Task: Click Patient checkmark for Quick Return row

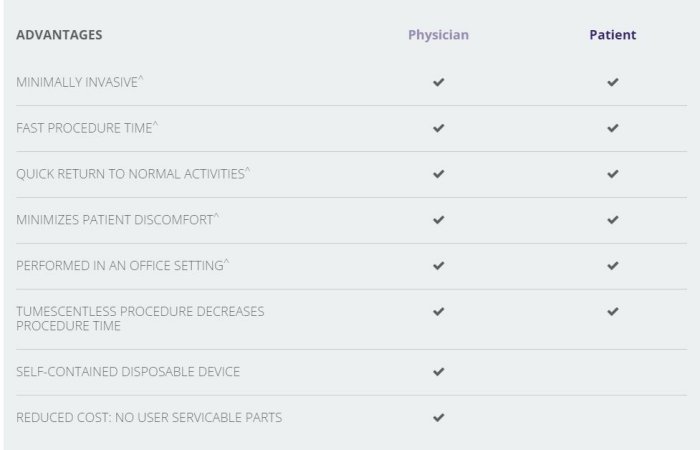Action: click(613, 174)
